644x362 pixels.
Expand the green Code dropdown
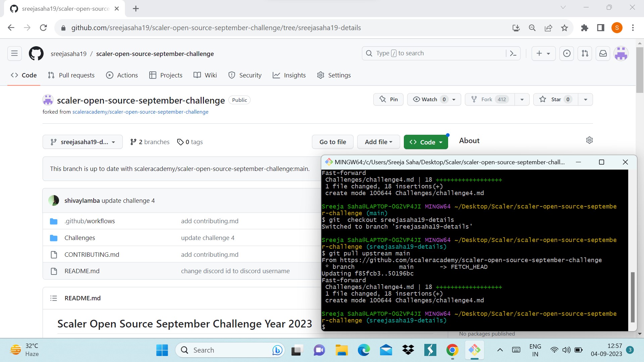click(426, 142)
